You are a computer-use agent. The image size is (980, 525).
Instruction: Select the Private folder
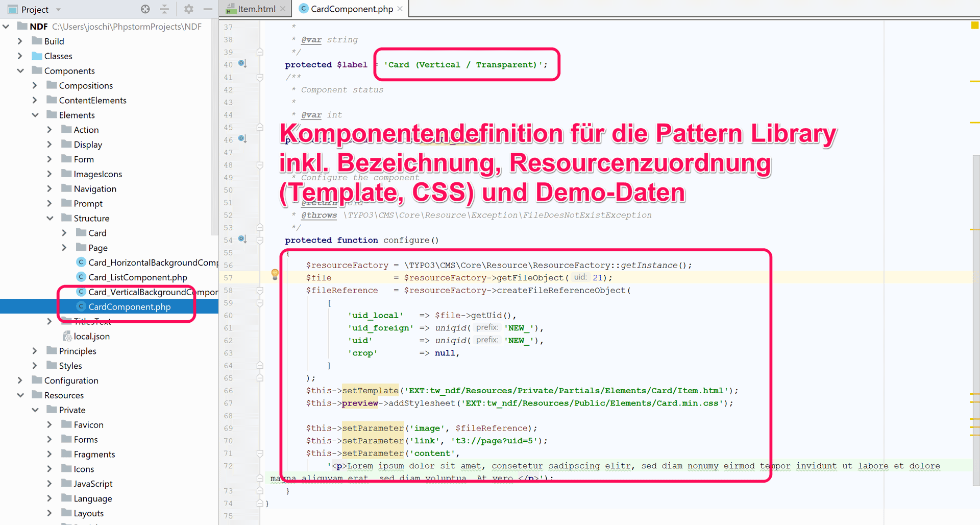[72, 410]
